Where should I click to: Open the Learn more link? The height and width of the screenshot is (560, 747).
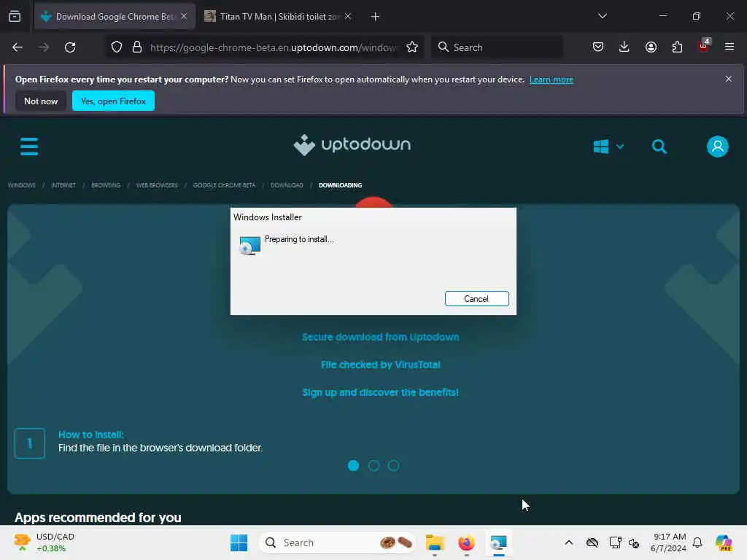(551, 79)
